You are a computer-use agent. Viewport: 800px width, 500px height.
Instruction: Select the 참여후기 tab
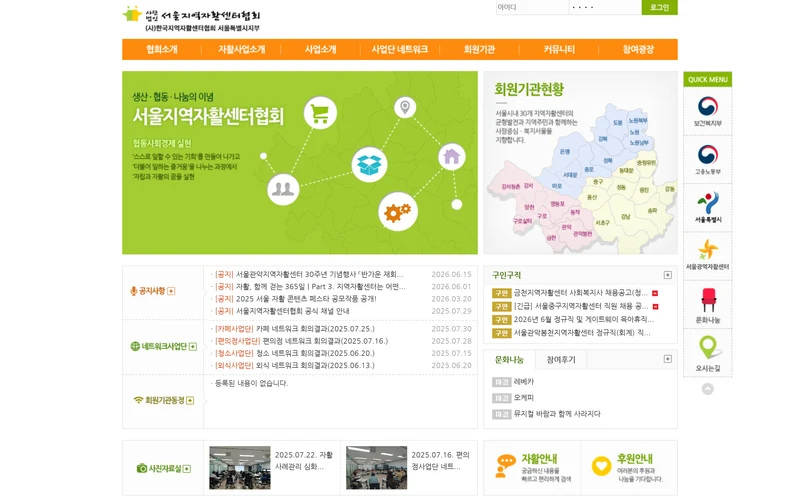561,360
